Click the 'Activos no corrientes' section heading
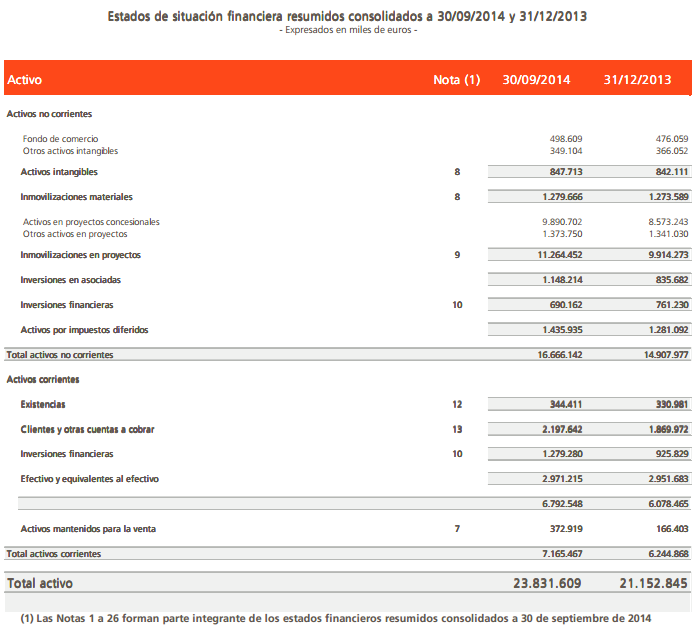Viewport: 693px width, 629px height. coord(49,114)
